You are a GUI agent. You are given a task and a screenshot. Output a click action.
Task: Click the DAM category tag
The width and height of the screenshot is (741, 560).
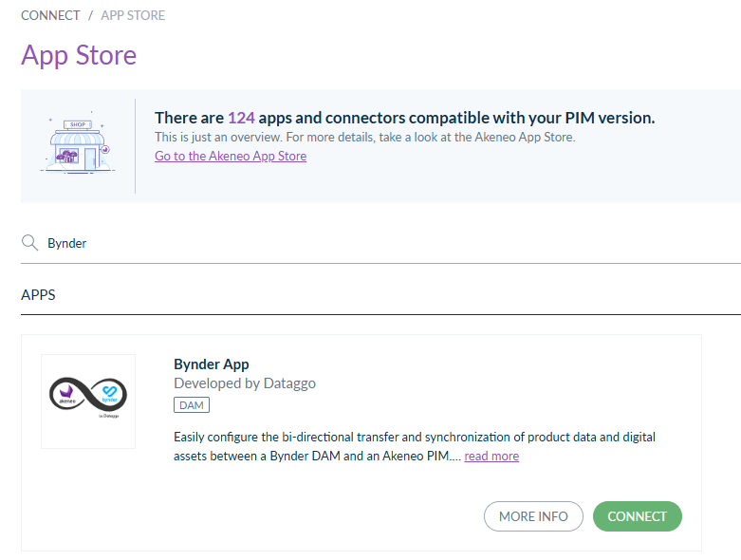(x=191, y=405)
